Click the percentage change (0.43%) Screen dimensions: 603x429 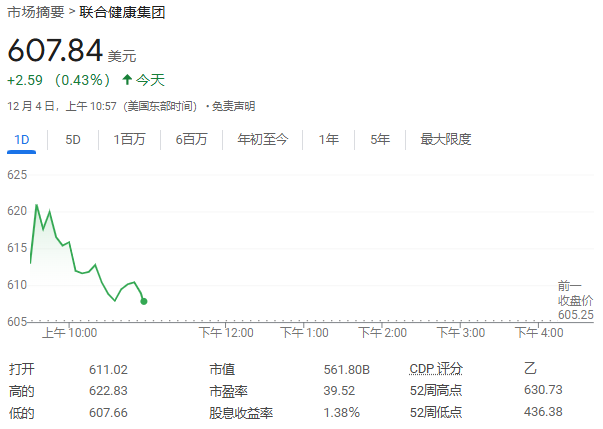(82, 80)
